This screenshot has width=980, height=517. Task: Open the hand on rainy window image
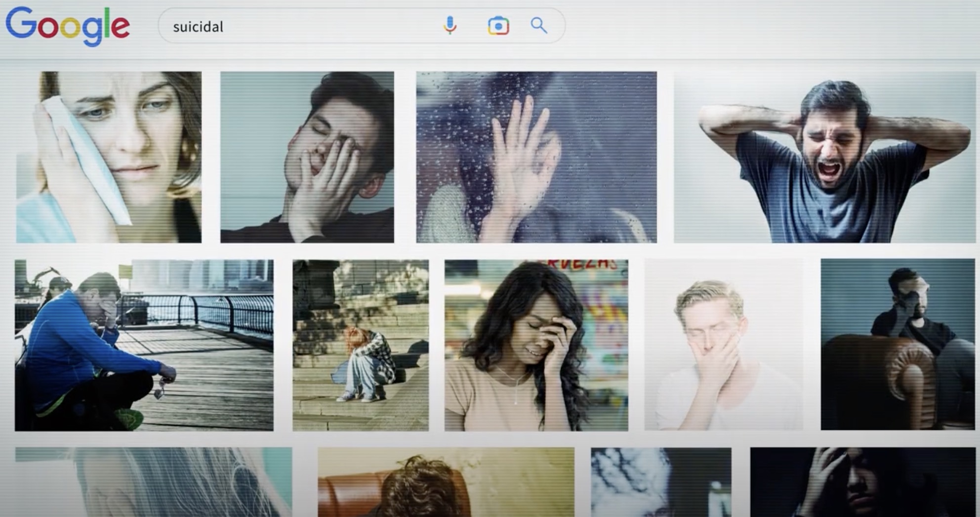[x=536, y=157]
